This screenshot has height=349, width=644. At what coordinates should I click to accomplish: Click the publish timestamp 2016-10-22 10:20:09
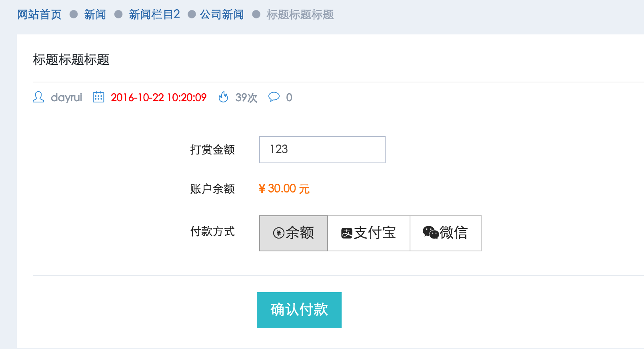[x=158, y=97]
